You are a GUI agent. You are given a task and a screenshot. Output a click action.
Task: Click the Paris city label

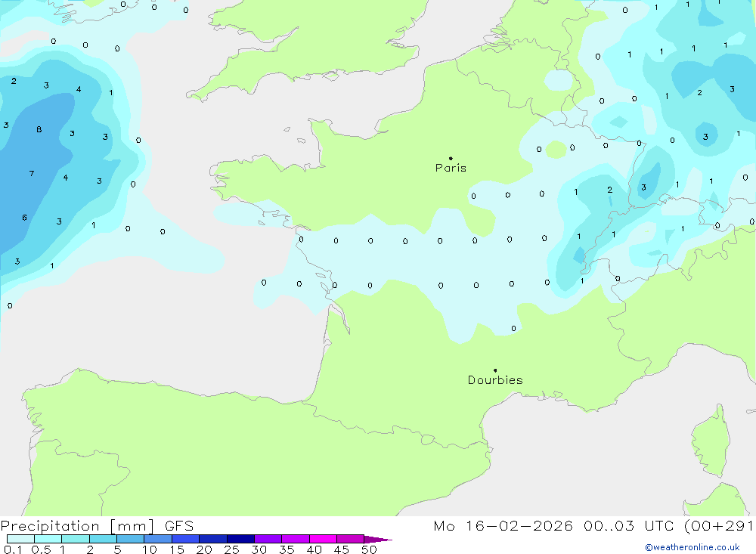click(451, 168)
